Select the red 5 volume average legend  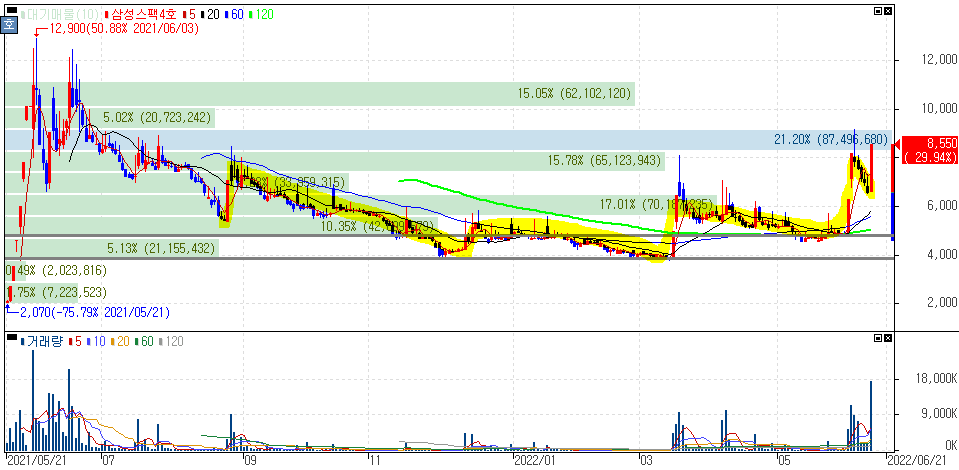[x=75, y=341]
